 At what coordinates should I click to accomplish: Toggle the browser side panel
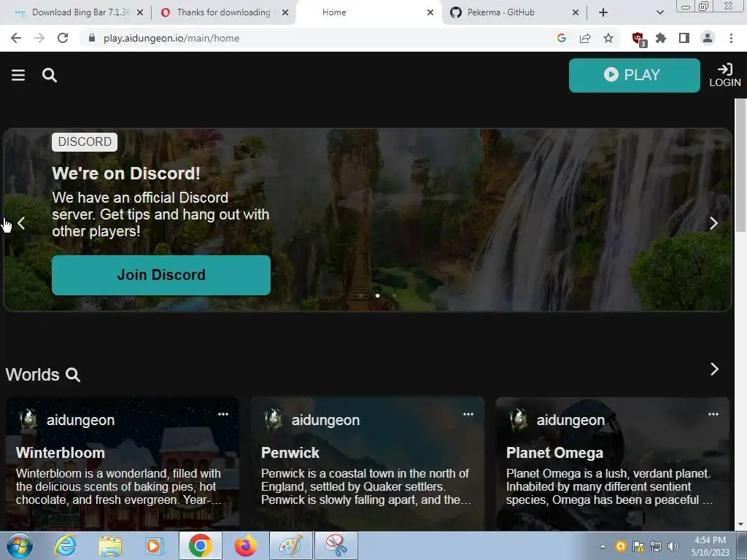[684, 38]
